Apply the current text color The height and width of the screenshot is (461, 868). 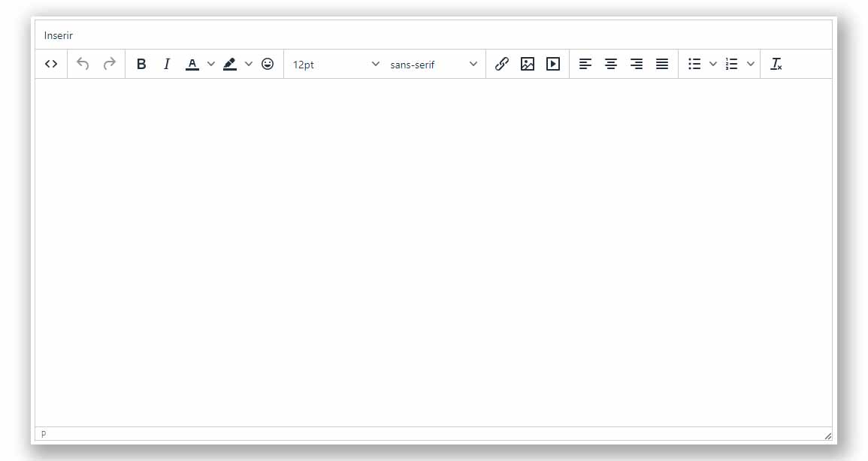(x=192, y=64)
